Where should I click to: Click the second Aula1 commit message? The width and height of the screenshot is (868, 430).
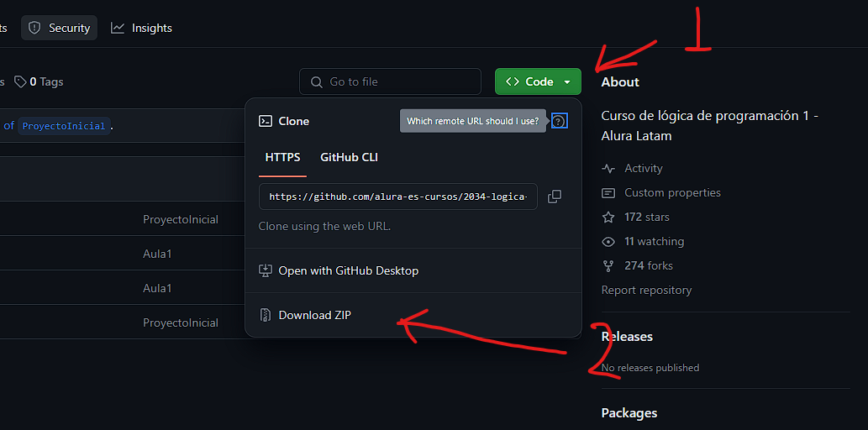[x=157, y=288]
